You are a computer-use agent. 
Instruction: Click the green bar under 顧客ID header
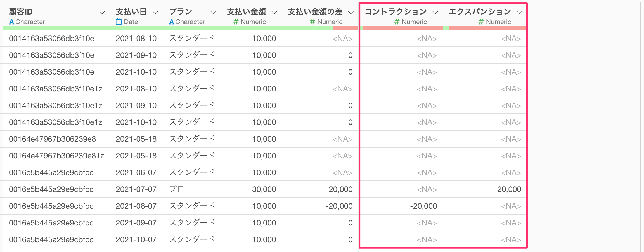[56, 28]
